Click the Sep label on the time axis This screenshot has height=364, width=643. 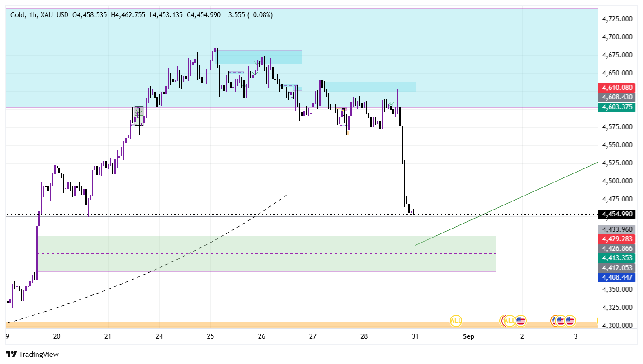tap(468, 336)
